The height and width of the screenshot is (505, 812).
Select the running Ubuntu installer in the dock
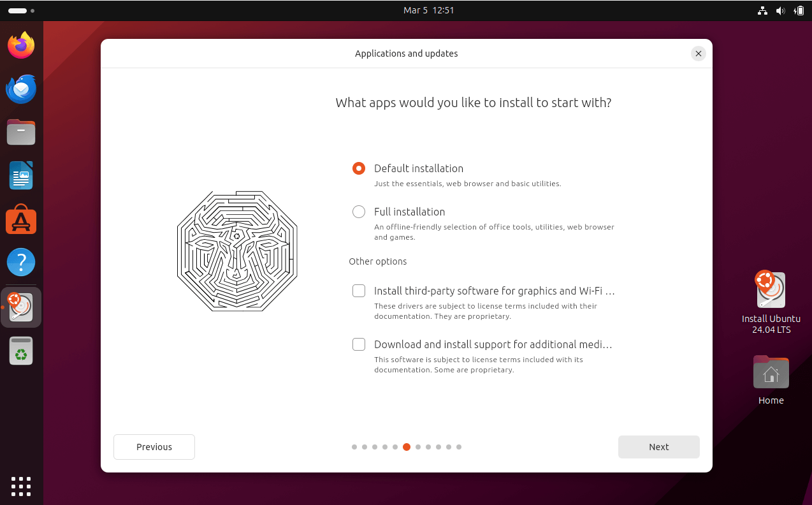(21, 307)
